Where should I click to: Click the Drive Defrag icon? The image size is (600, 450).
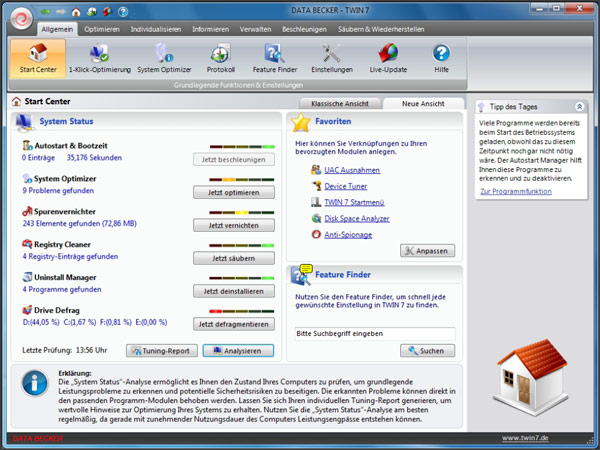27,310
